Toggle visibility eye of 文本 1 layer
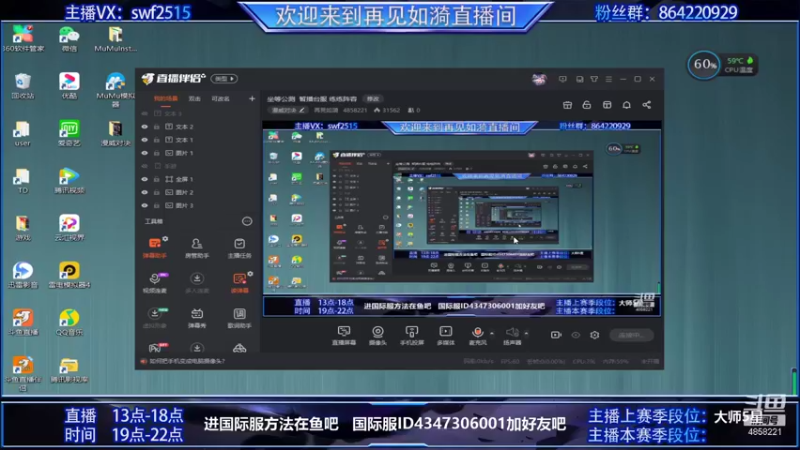Screen dimensions: 800x450 pos(144,140)
